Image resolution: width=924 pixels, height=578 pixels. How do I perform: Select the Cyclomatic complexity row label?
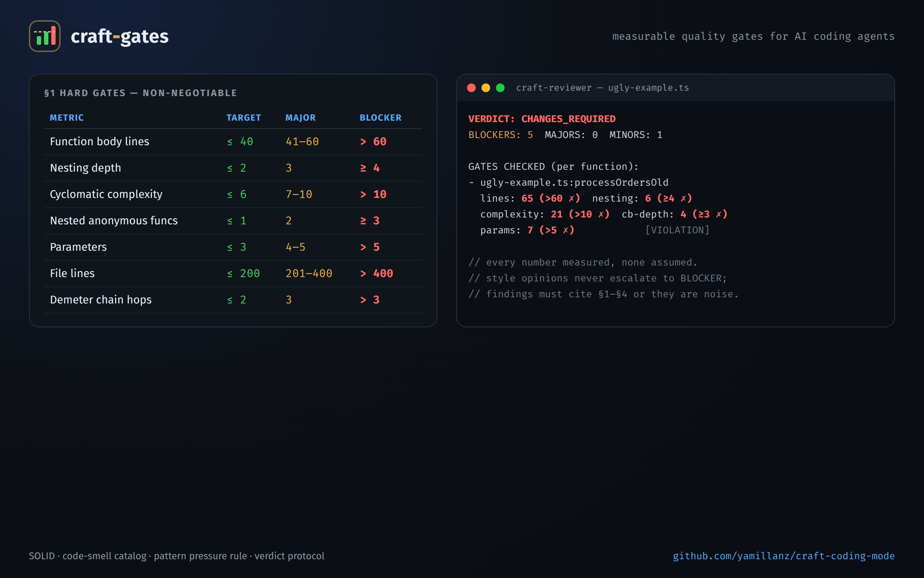coord(106,194)
